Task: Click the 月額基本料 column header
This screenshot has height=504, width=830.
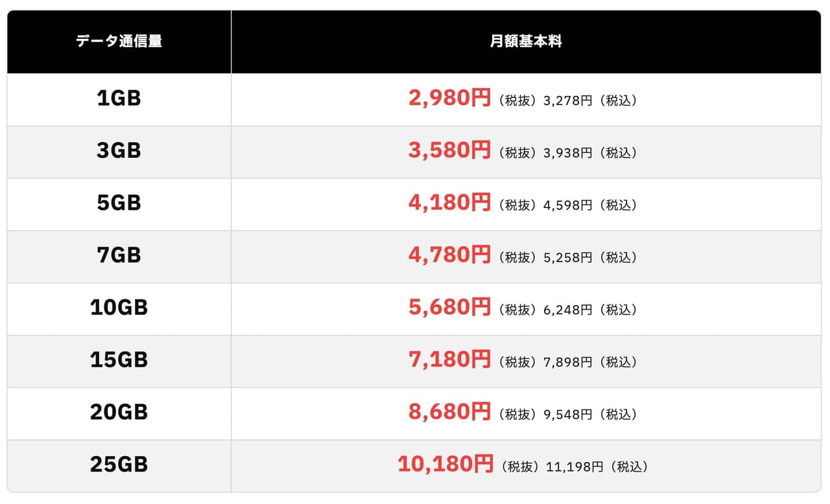Action: 526,41
